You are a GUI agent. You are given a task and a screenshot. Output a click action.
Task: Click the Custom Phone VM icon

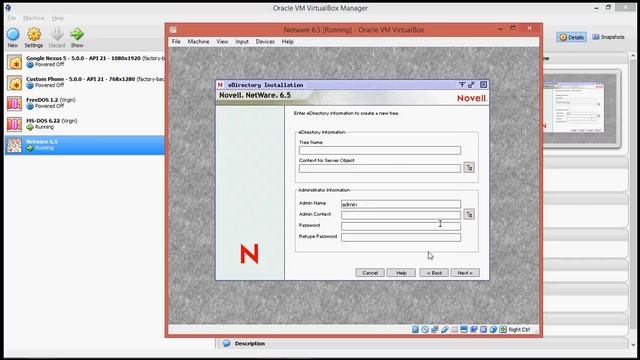[x=14, y=83]
